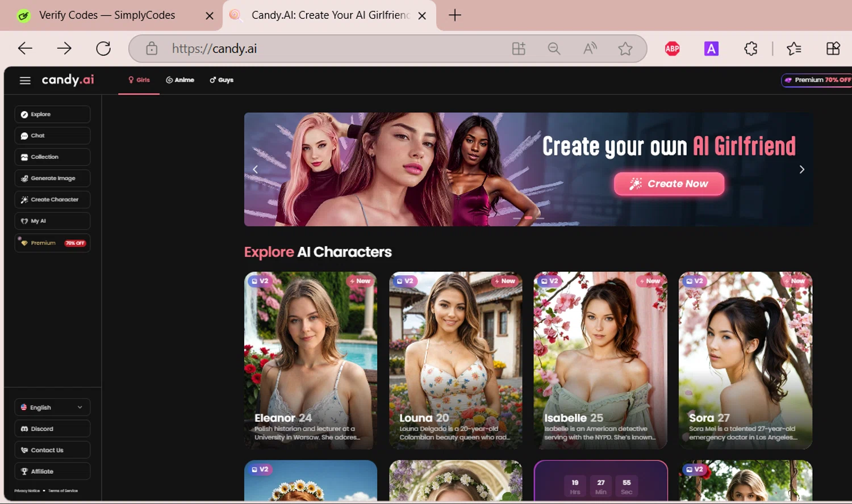Click top-right Premium 70% OFF button
852x504 pixels.
coord(817,80)
